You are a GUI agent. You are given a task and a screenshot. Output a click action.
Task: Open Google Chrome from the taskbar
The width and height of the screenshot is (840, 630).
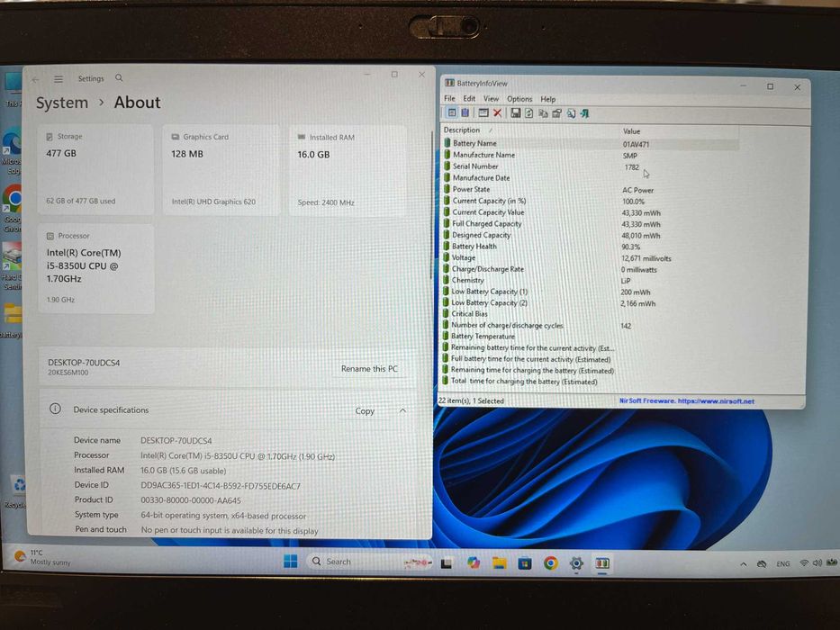pyautogui.click(x=550, y=563)
